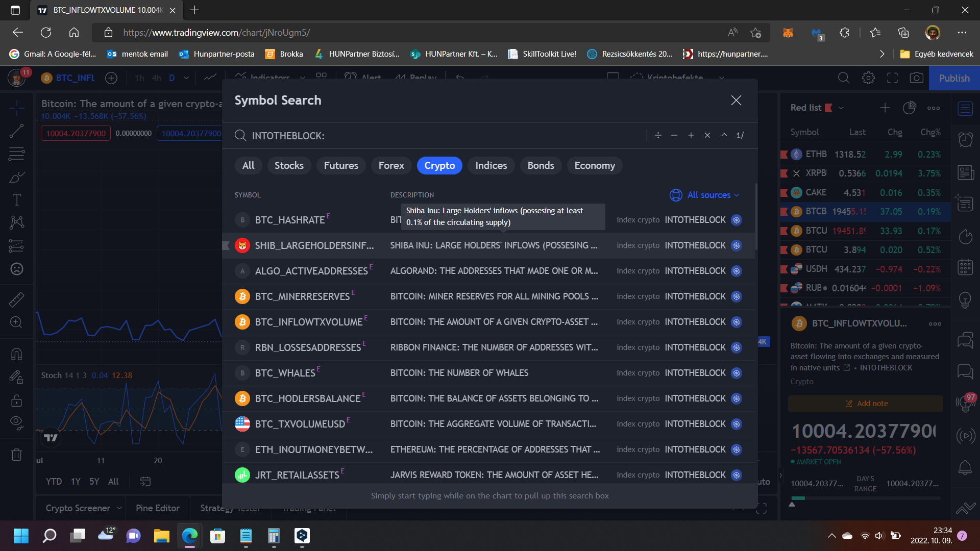
Task: Choose ALGO_ACTIVEADDRESSES result
Action: 487,271
